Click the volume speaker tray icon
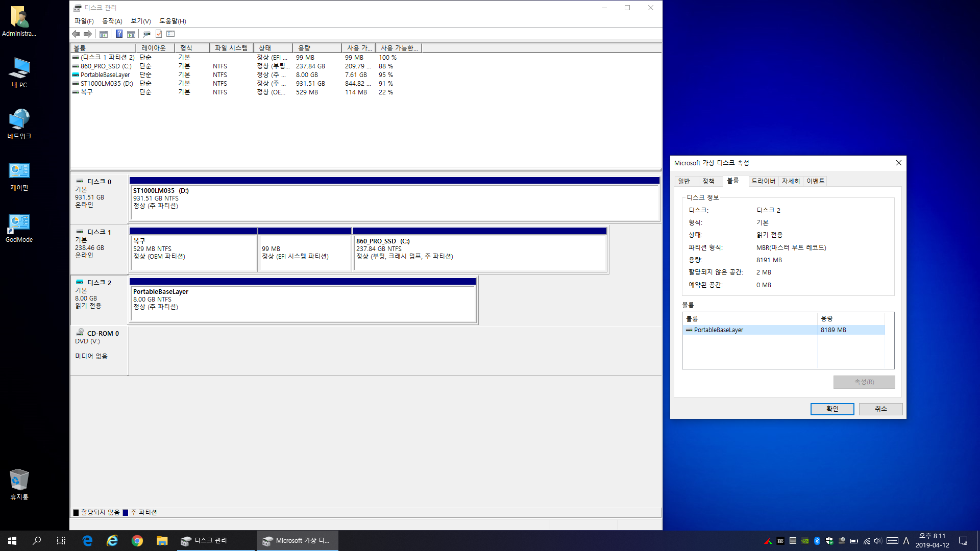Viewport: 980px width, 551px height. [x=878, y=541]
